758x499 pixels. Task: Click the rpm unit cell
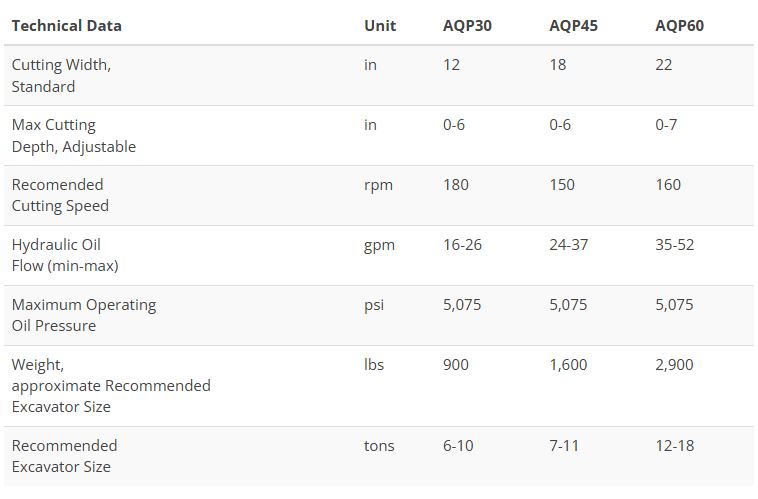point(376,185)
